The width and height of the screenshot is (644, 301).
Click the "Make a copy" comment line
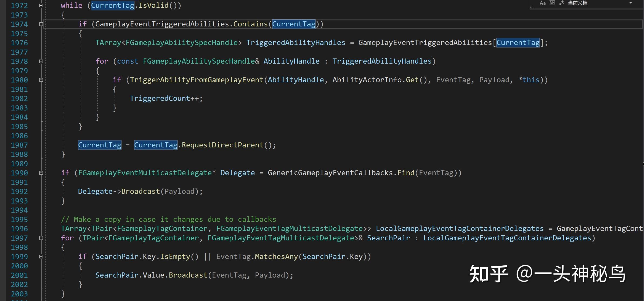tap(168, 219)
